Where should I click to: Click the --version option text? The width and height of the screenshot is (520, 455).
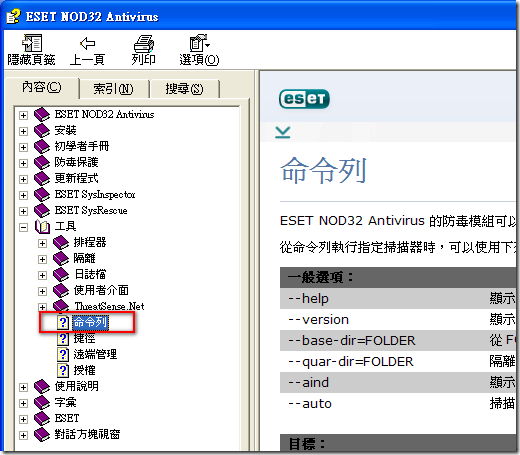coord(318,320)
